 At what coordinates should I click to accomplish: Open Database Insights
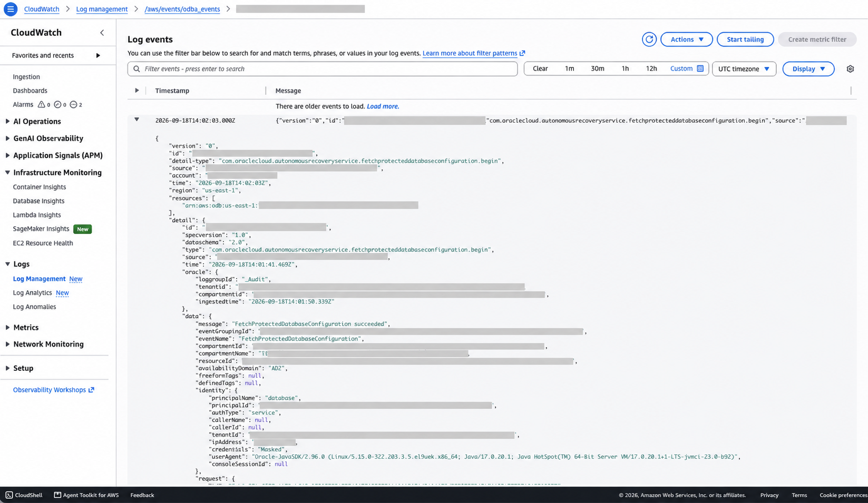(x=38, y=201)
